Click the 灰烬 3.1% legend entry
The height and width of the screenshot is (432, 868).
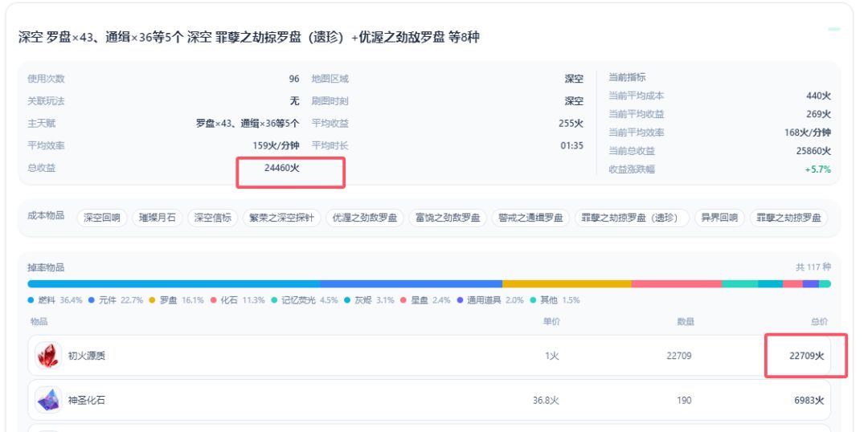point(369,300)
